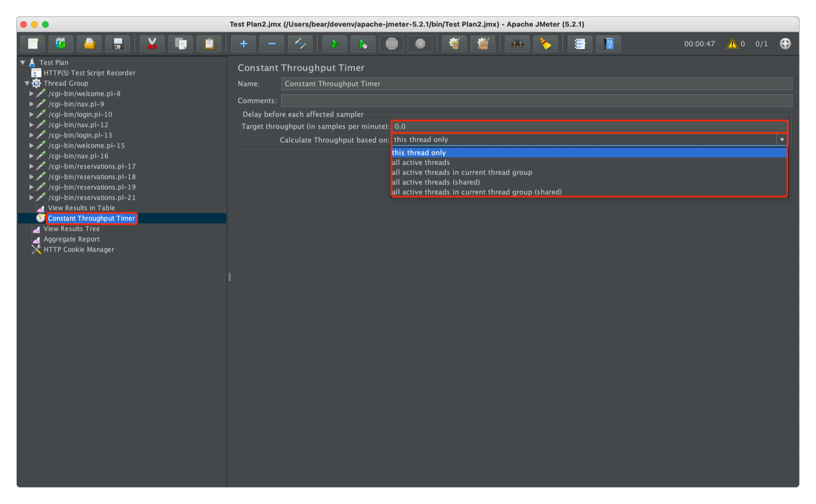The image size is (816, 504).
Task: Select Thread Group in tree
Action: click(66, 83)
